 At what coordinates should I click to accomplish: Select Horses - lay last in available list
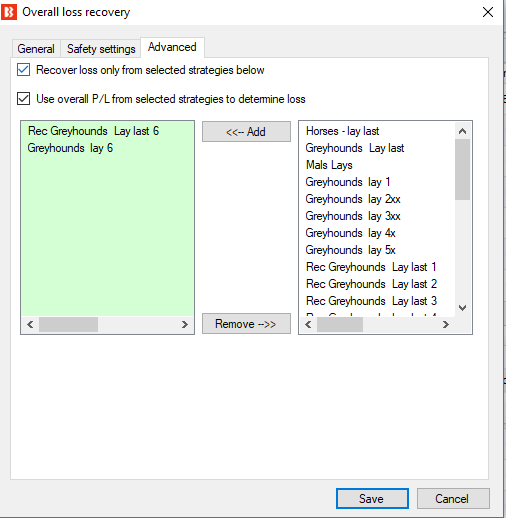(342, 131)
